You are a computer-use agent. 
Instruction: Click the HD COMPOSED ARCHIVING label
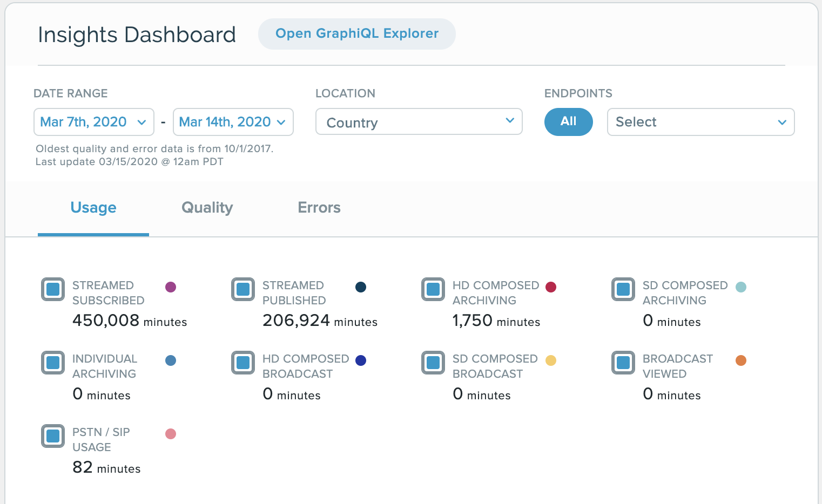[x=496, y=293]
